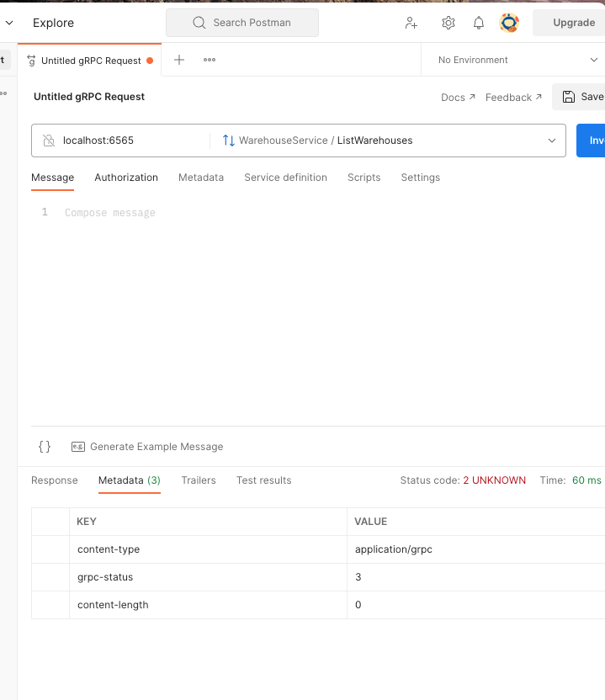Click the 2 UNKNOWN status code
Image resolution: width=605 pixels, height=700 pixels.
(494, 480)
